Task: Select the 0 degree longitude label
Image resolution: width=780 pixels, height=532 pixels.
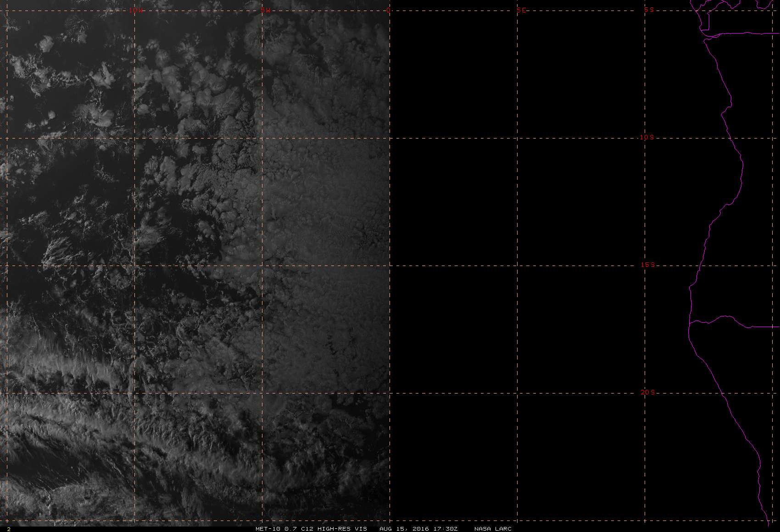Action: point(389,10)
